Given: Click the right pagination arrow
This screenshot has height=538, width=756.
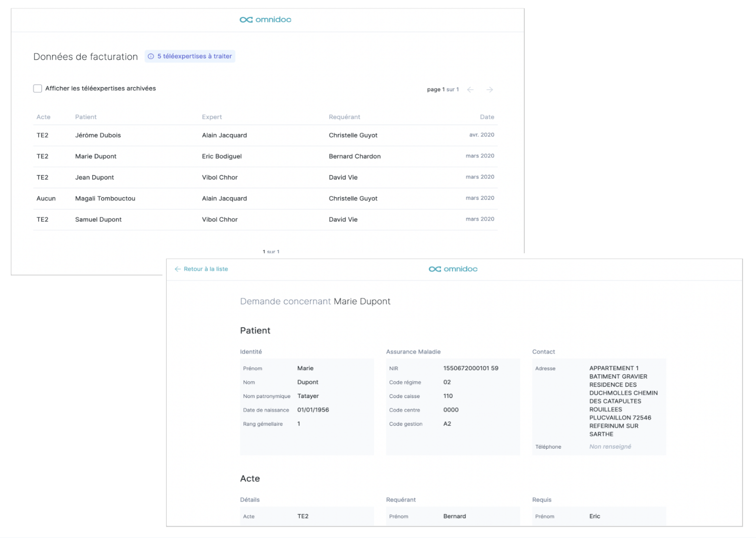Looking at the screenshot, I should click(490, 89).
